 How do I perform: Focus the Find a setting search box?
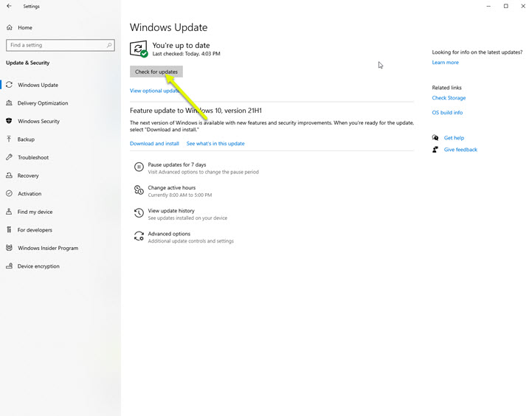(x=61, y=45)
